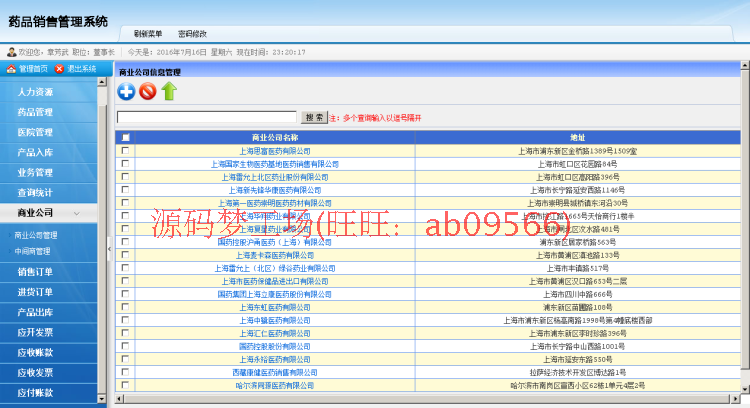This screenshot has width=750, height=408.
Task: Open the 产品出库 sidebar menu
Action: (x=48, y=312)
